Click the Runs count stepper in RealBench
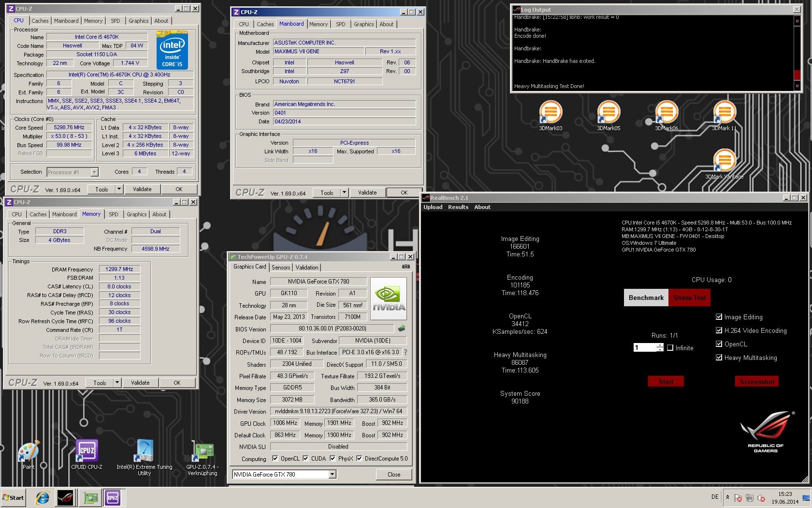812x508 pixels. tap(660, 347)
